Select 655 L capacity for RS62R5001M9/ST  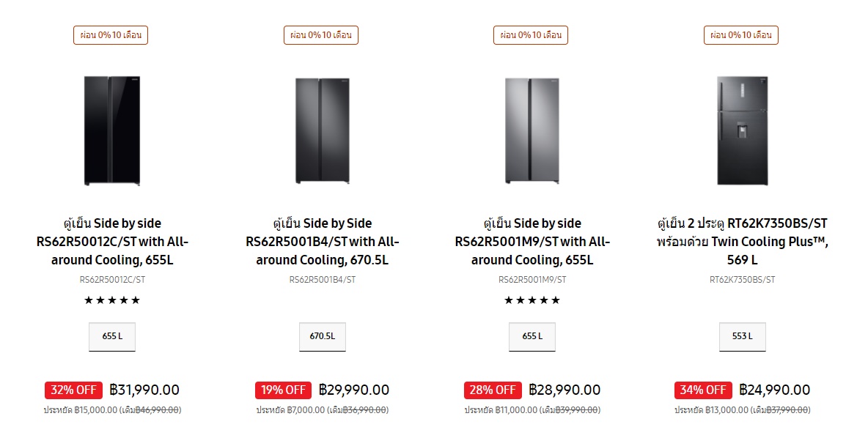532,336
